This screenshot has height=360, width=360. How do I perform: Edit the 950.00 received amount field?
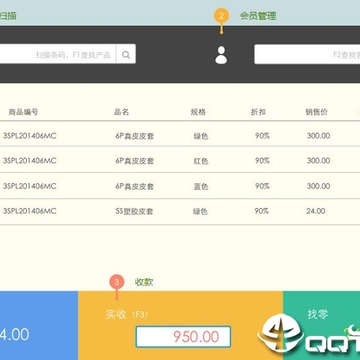pos(183,337)
